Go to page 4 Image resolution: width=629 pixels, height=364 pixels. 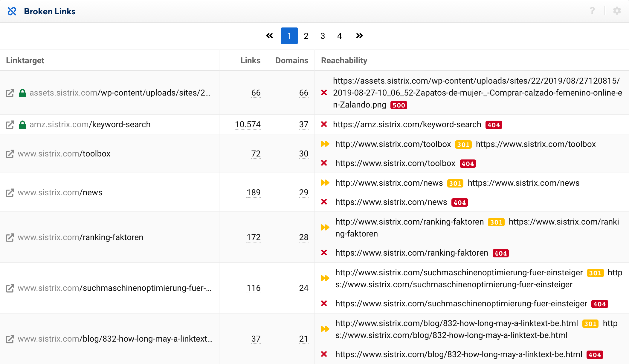tap(340, 36)
